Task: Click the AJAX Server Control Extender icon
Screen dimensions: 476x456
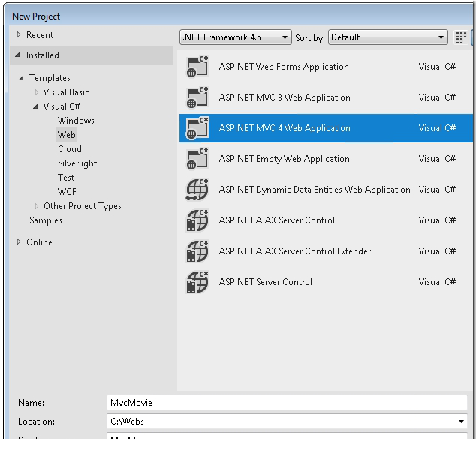Action: [x=197, y=251]
